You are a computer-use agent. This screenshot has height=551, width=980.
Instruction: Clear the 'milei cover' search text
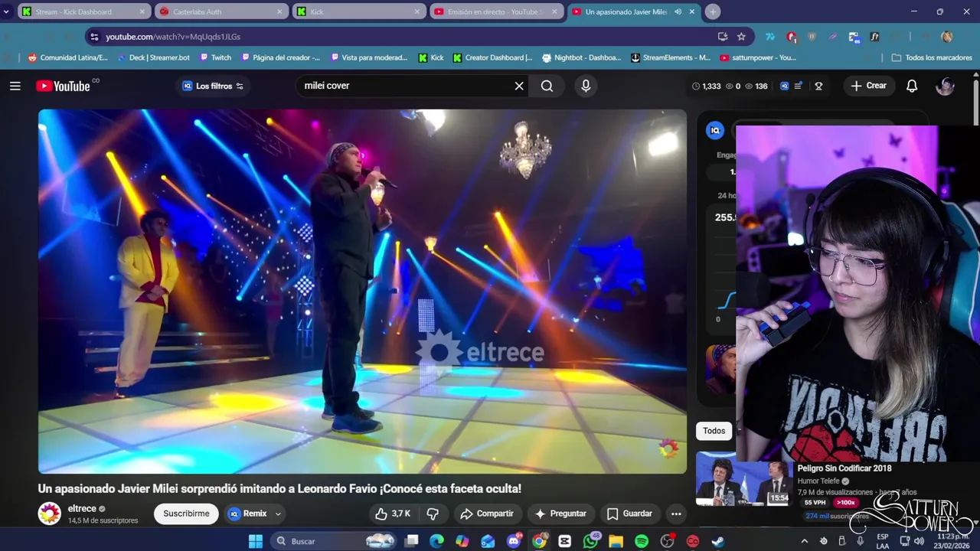pyautogui.click(x=519, y=86)
